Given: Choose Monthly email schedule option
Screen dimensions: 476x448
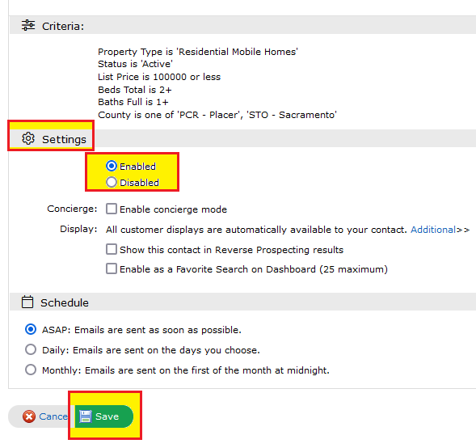Looking at the screenshot, I should click(31, 370).
